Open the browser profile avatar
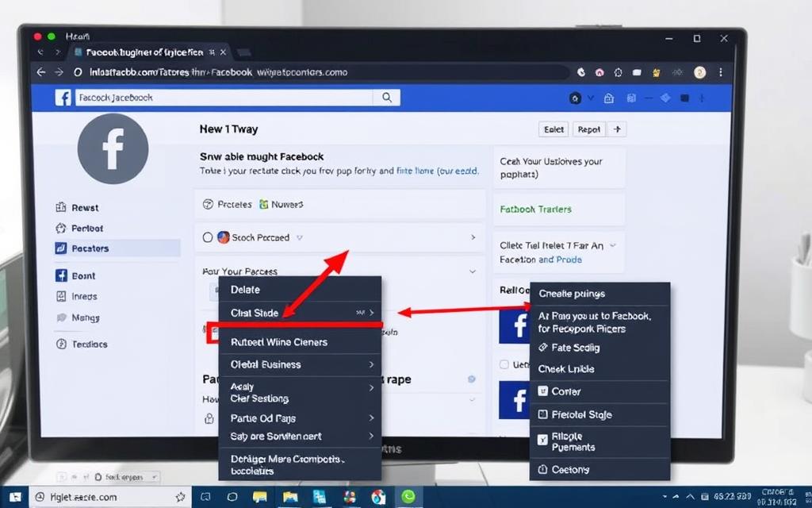 coord(699,72)
